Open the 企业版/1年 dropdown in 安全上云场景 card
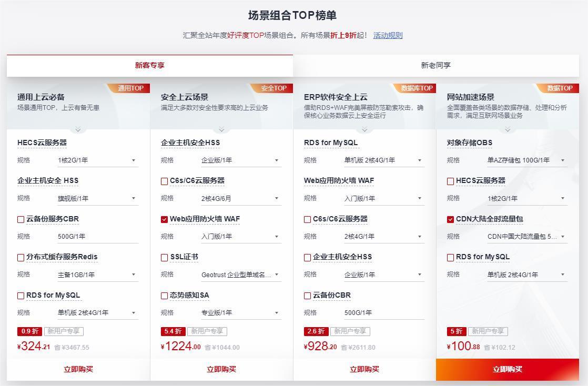The height and width of the screenshot is (386, 588). tap(241, 160)
